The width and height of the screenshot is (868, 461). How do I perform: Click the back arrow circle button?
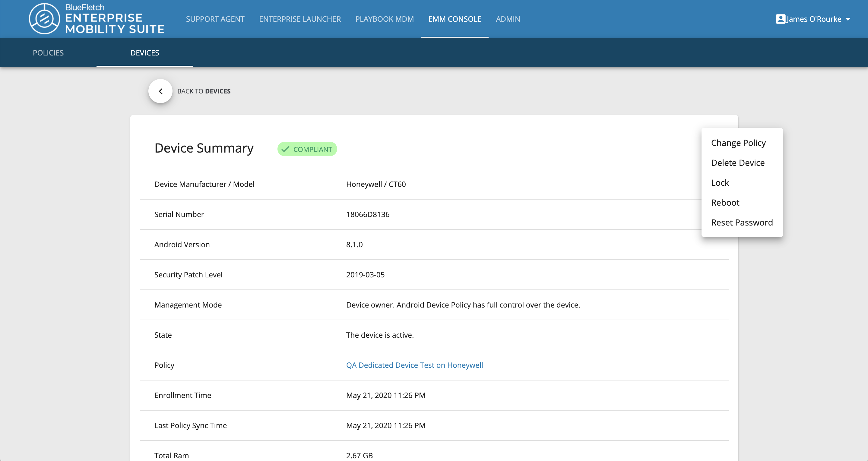[x=160, y=91]
